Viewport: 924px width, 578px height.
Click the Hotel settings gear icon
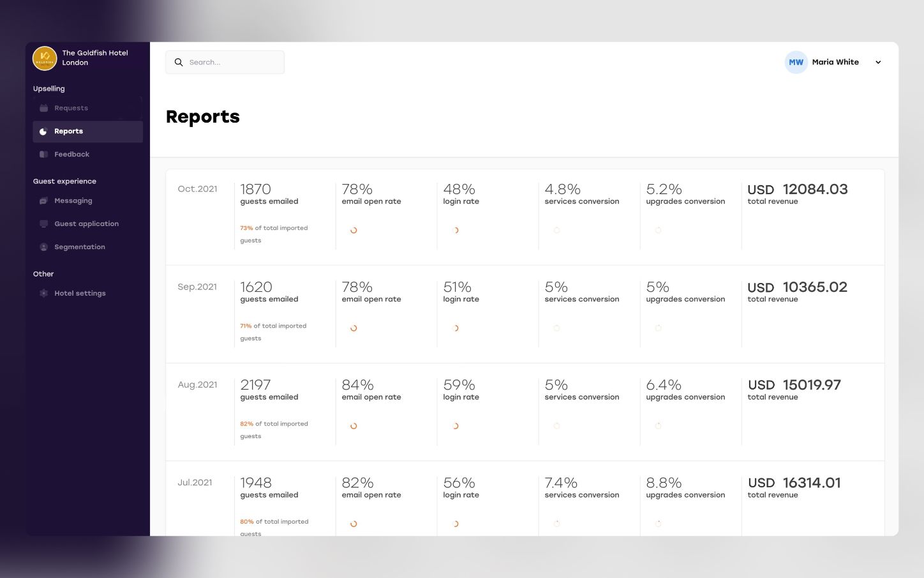tap(43, 293)
